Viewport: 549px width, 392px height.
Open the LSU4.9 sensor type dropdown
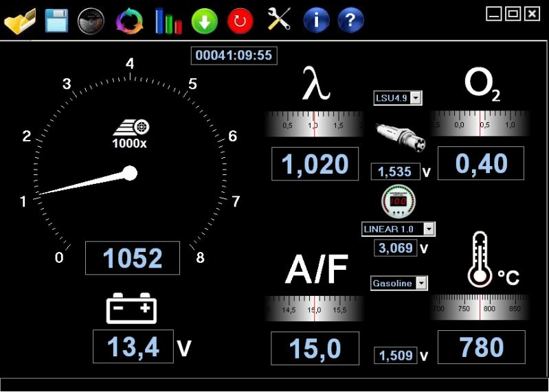[398, 98]
